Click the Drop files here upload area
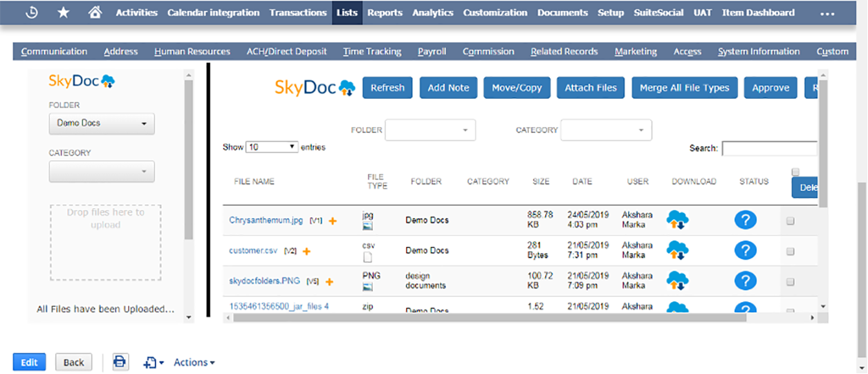The image size is (868, 374). click(106, 242)
